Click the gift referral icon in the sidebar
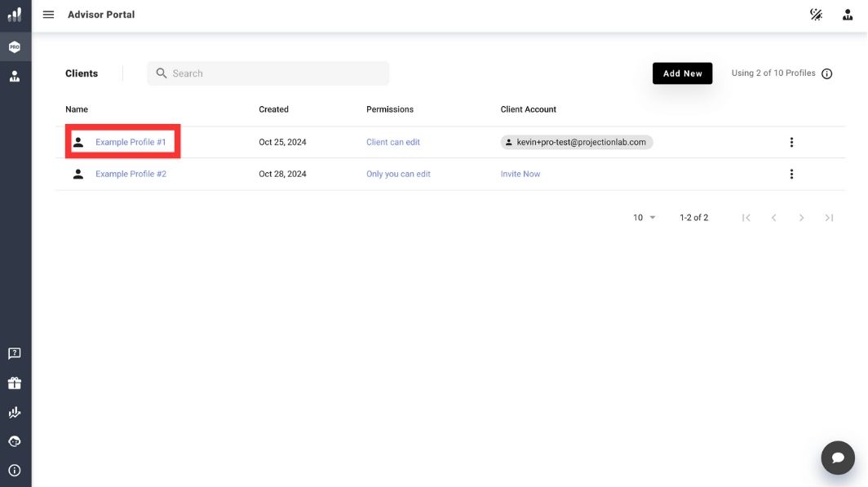 (x=13, y=382)
